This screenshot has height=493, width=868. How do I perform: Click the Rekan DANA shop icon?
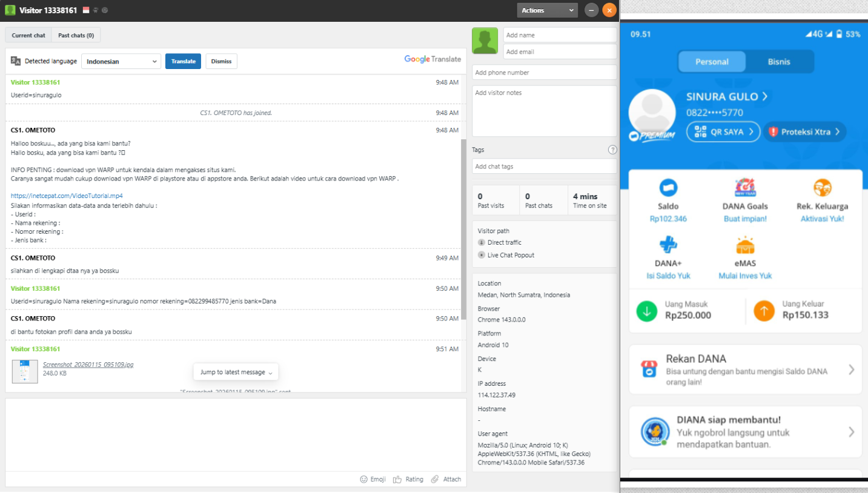click(x=649, y=368)
